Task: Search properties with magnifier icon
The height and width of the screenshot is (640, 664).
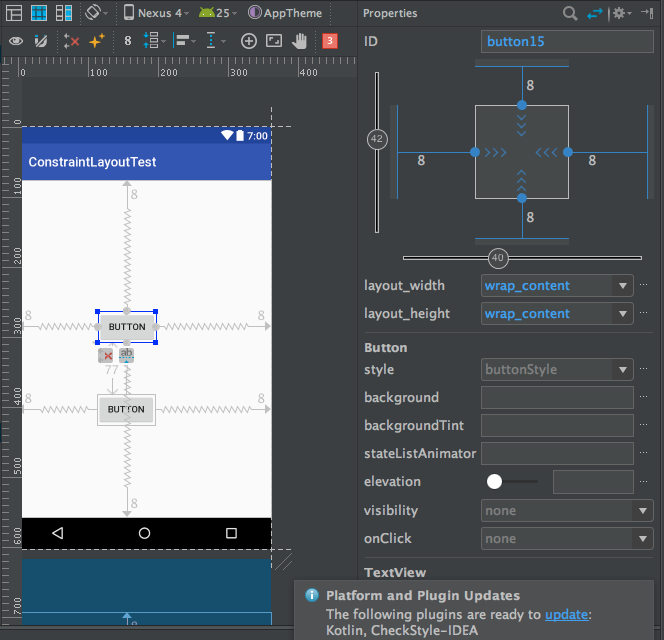Action: 570,14
